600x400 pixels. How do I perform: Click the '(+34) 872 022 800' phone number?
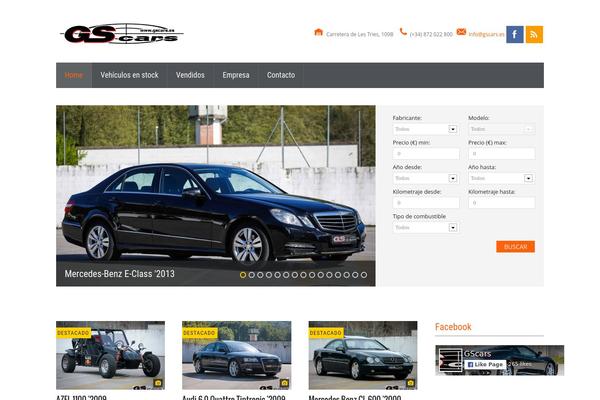click(x=431, y=34)
